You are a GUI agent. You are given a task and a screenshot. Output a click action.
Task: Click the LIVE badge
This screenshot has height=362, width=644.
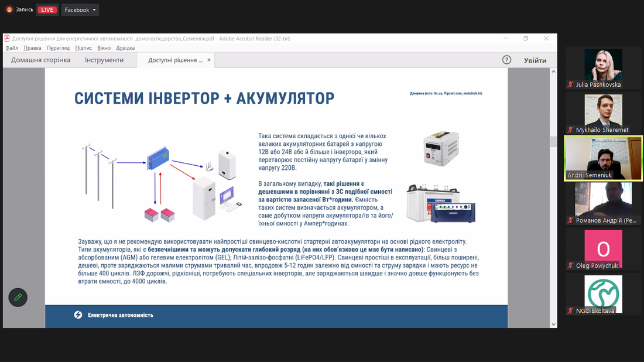[x=47, y=10]
